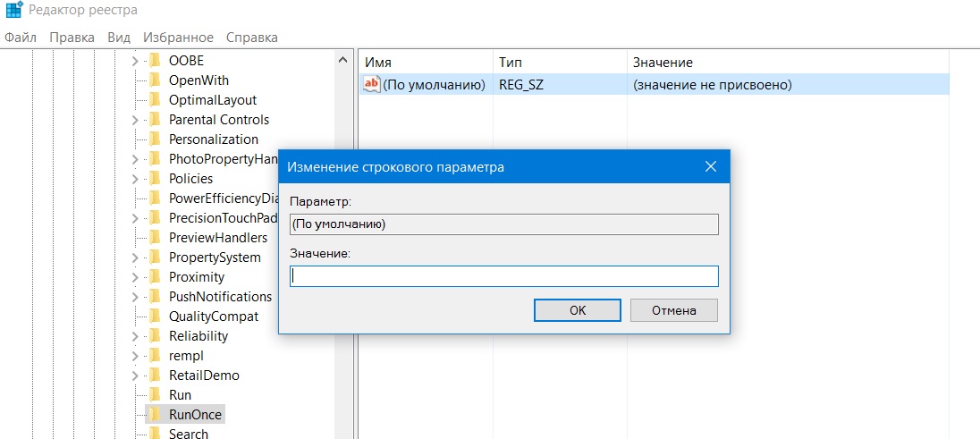Close the string parameter edit dialog
The image size is (980, 439).
tap(711, 167)
